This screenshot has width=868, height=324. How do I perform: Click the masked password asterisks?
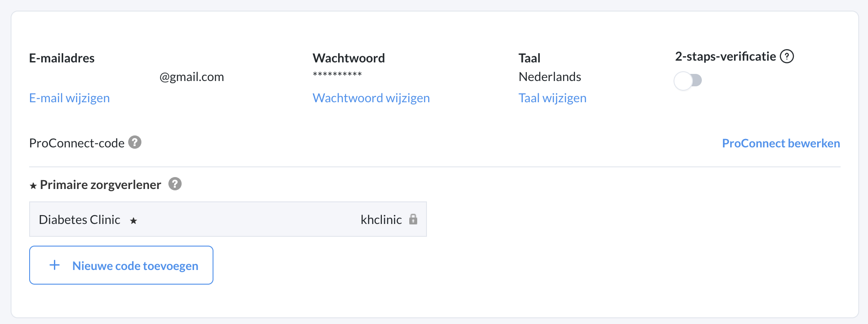(x=337, y=74)
